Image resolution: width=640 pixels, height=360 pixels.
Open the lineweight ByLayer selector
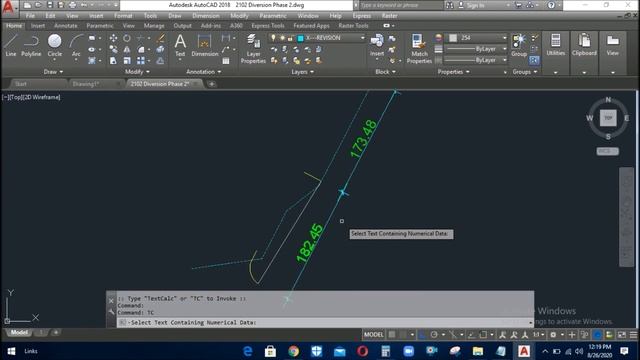476,49
